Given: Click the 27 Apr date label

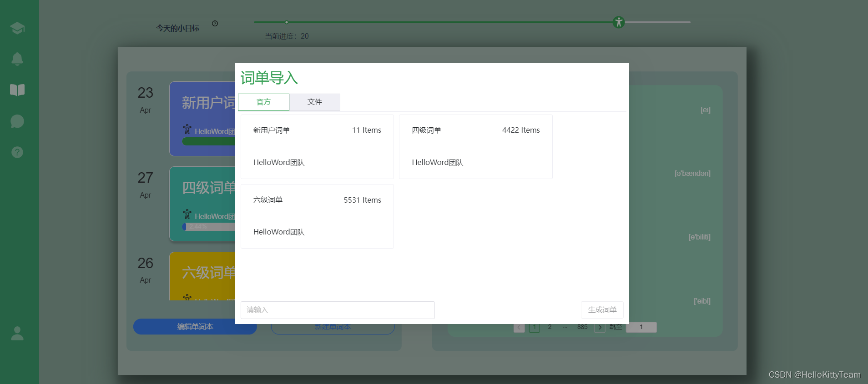Looking at the screenshot, I should click(146, 185).
